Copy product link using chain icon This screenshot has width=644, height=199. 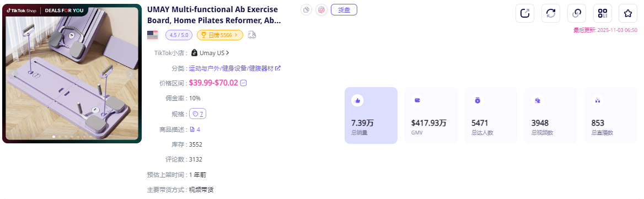[577, 13]
